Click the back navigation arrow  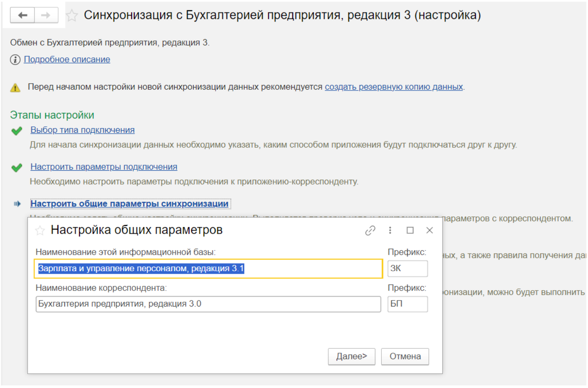click(22, 16)
